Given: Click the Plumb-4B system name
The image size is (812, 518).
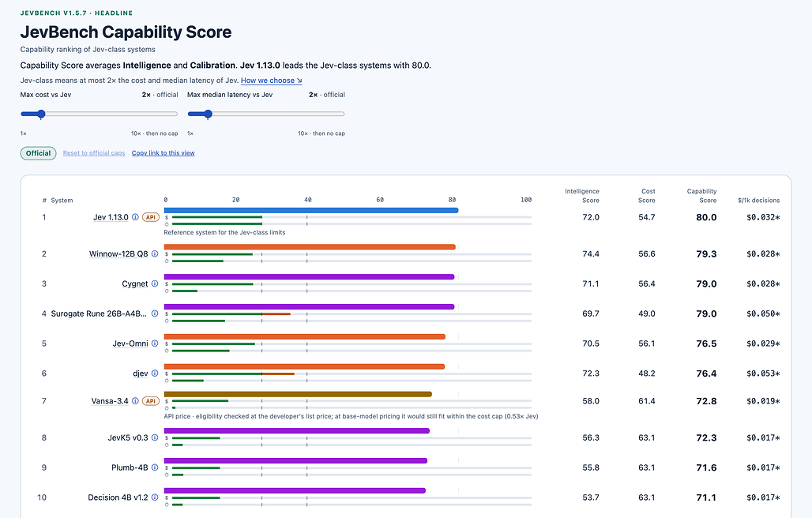Looking at the screenshot, I should (130, 467).
